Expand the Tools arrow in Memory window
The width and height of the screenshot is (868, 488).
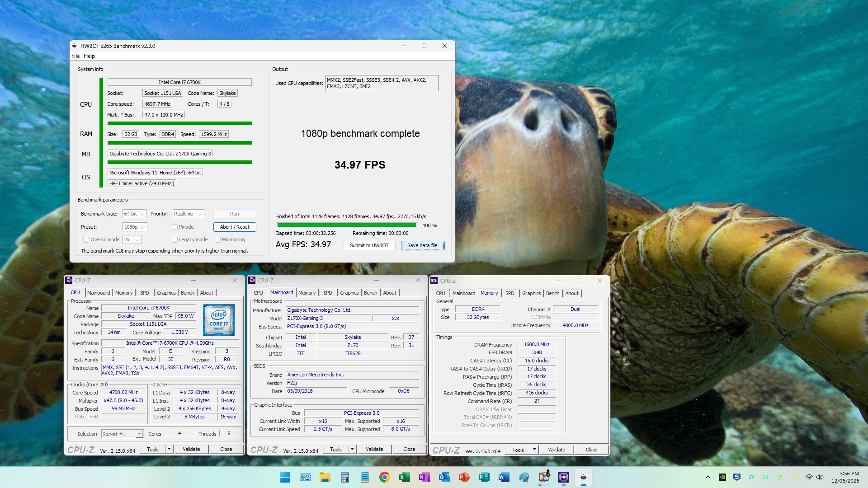pos(534,450)
